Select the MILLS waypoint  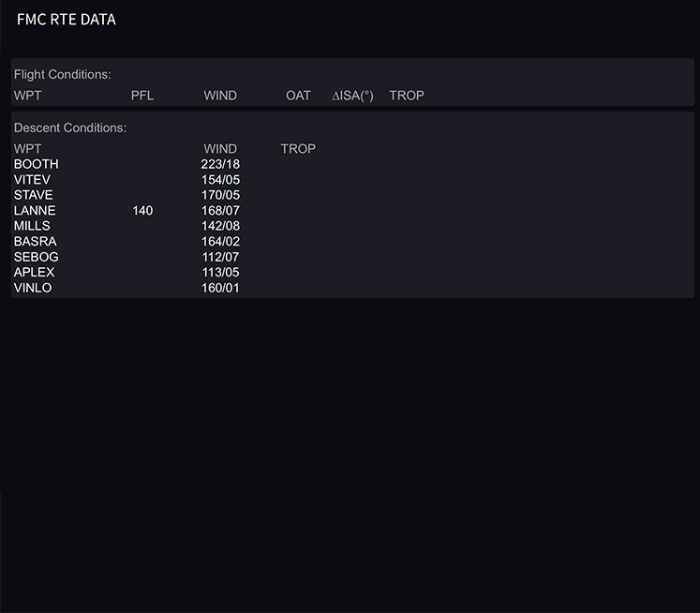tap(32, 226)
